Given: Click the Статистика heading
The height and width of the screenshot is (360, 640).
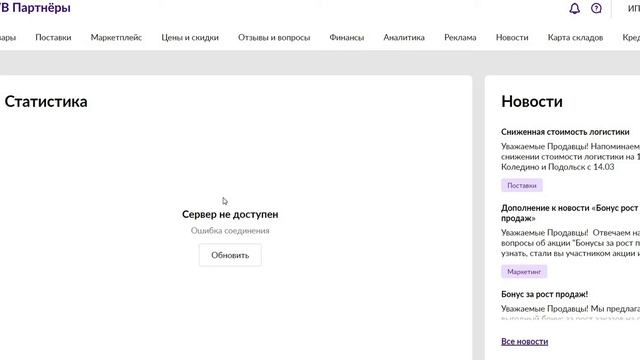Looking at the screenshot, I should 46,101.
